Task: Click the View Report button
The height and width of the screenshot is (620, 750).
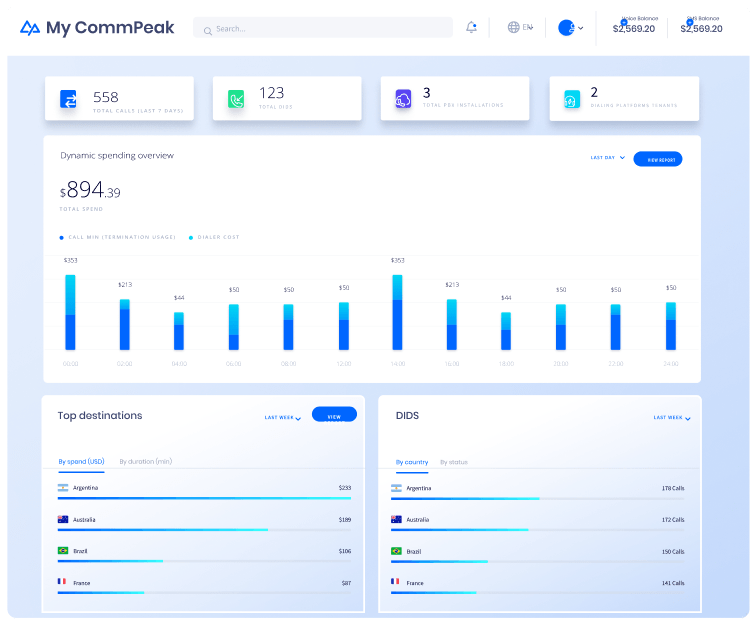Action: tap(658, 159)
